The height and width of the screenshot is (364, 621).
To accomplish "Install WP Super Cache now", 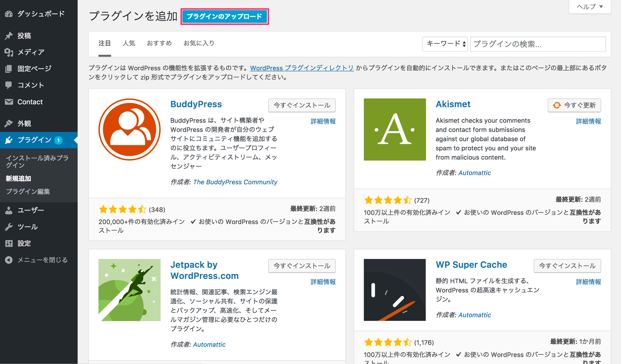I will (567, 266).
